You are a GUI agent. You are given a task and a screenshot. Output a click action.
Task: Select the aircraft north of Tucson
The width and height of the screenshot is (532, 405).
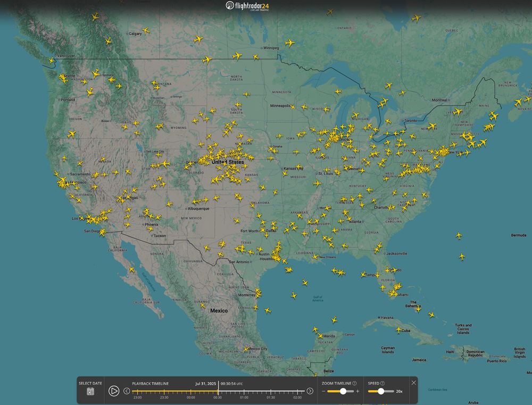click(x=149, y=229)
